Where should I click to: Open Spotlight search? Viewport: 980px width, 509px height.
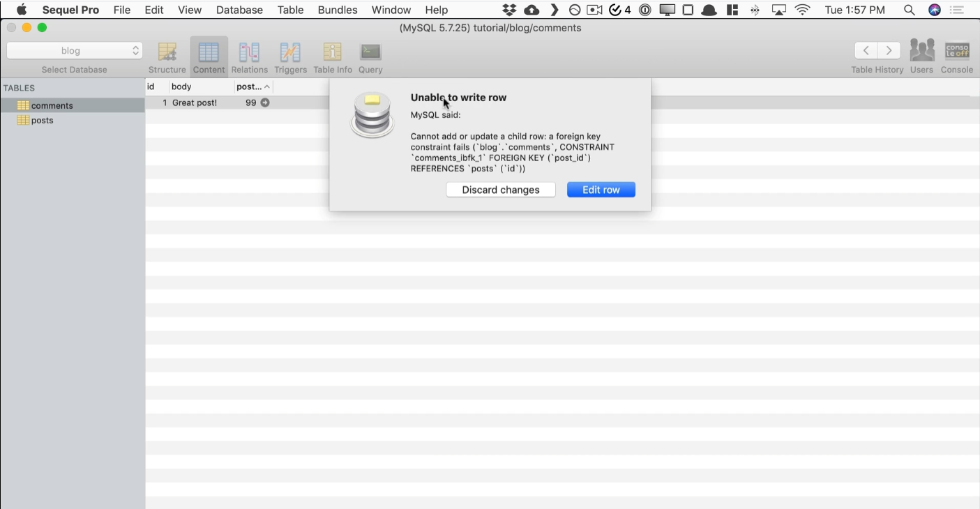(x=909, y=10)
